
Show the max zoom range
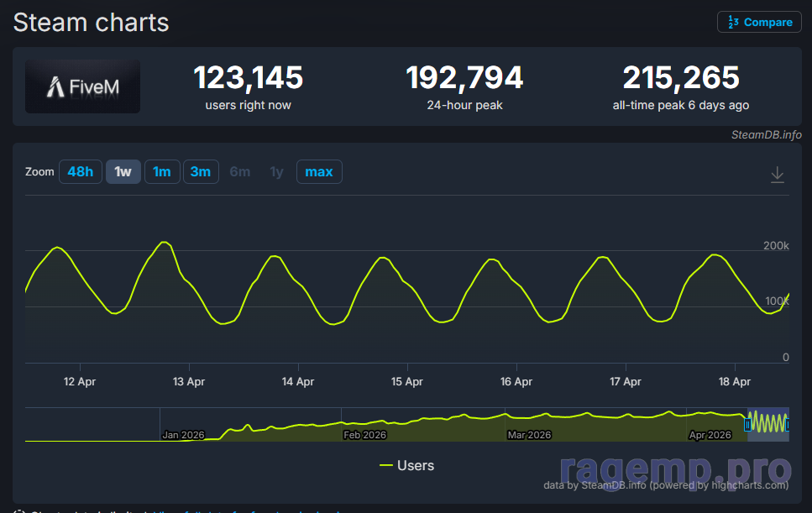(x=319, y=171)
